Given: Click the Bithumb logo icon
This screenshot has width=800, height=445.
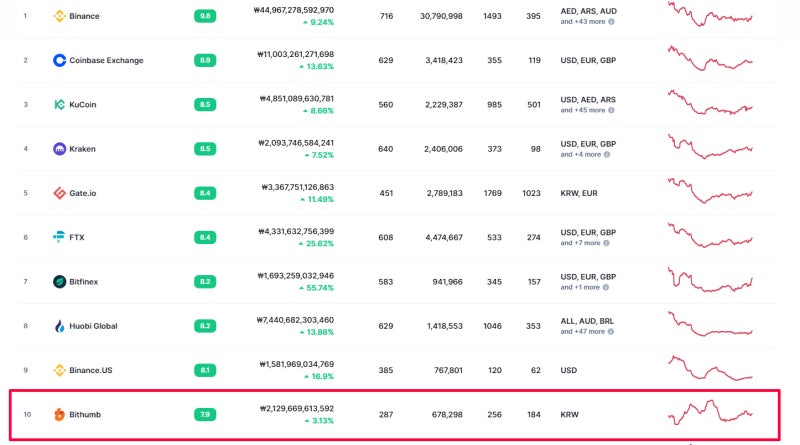Looking at the screenshot, I should click(x=60, y=414).
